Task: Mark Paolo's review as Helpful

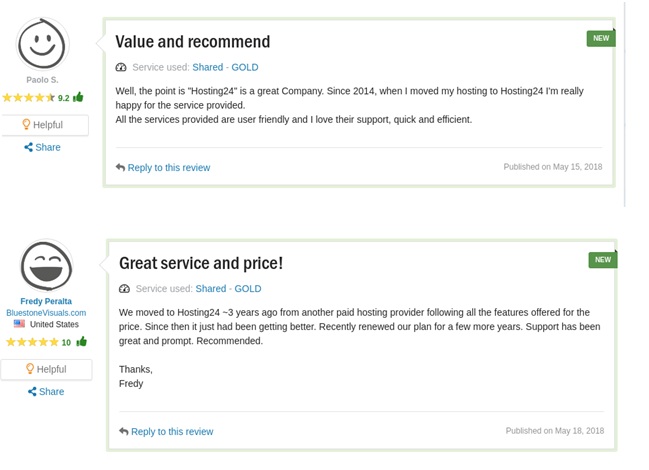Action: click(x=43, y=125)
